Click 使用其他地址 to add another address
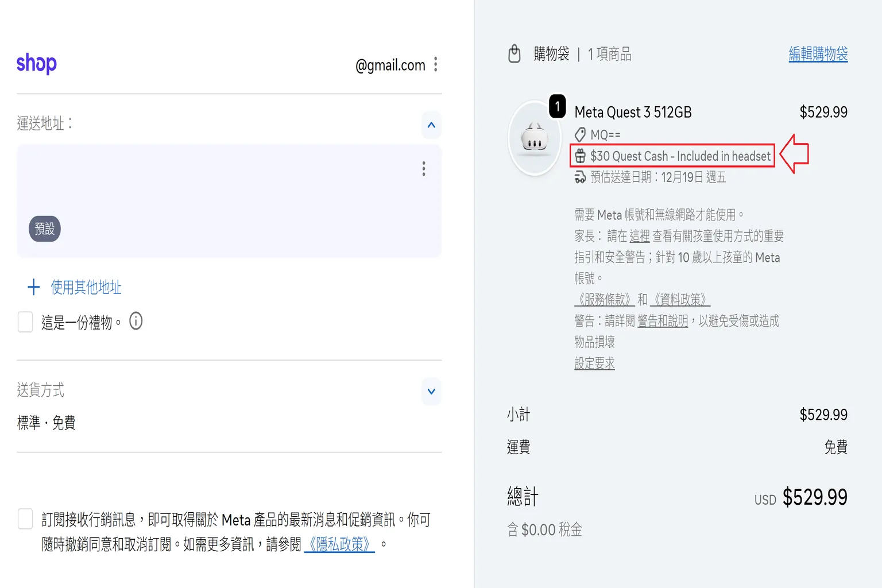 pos(86,288)
